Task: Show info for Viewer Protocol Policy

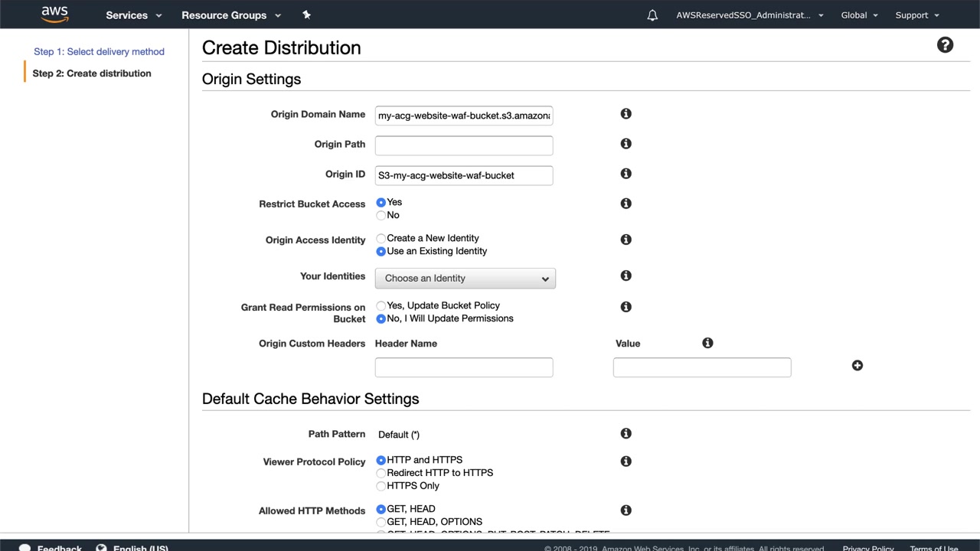Action: click(x=626, y=461)
